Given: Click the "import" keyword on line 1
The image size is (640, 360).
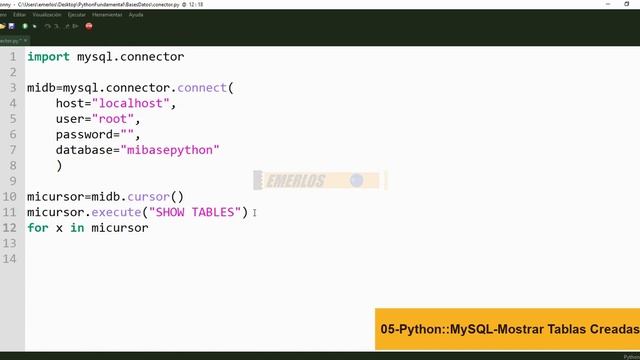Looking at the screenshot, I should (49, 57).
